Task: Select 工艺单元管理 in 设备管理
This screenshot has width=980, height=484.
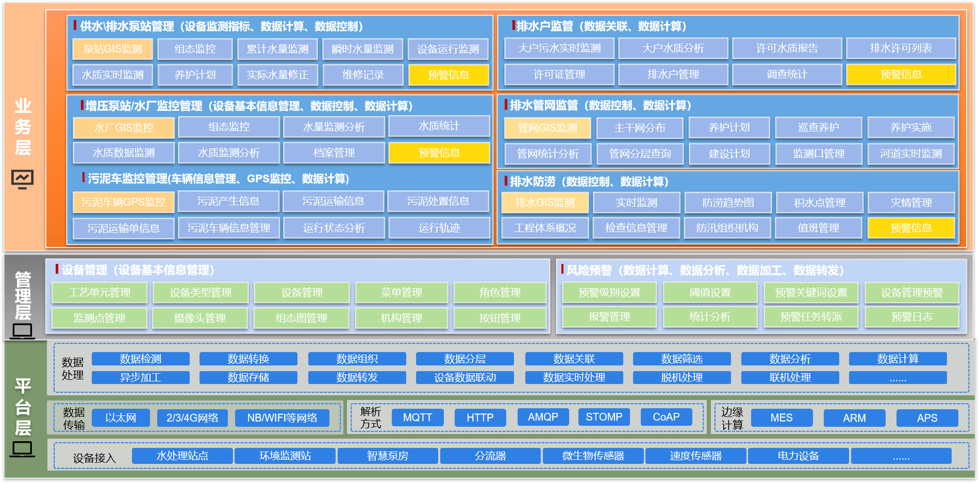Action: pos(99,292)
